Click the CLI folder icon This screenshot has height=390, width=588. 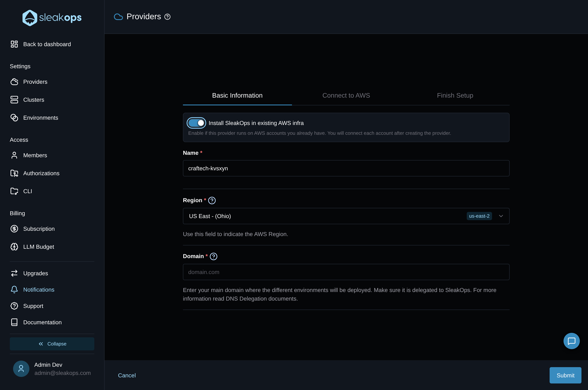(14, 191)
